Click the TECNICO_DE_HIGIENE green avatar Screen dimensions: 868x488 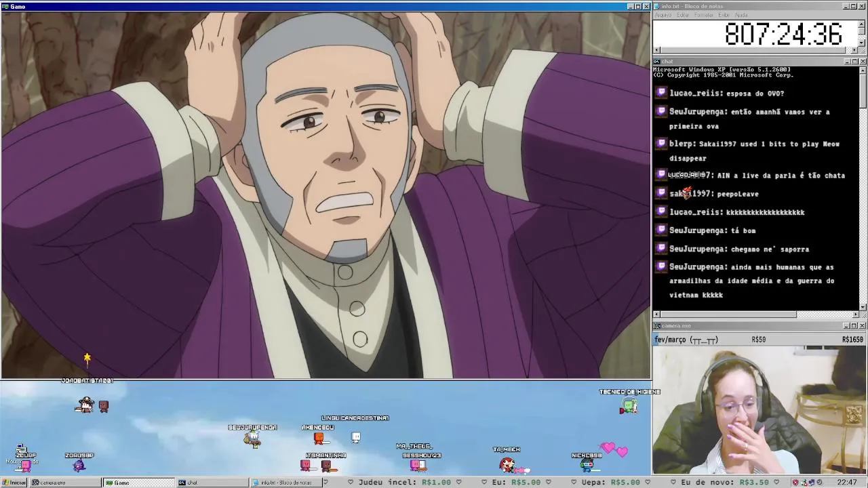pyautogui.click(x=629, y=406)
